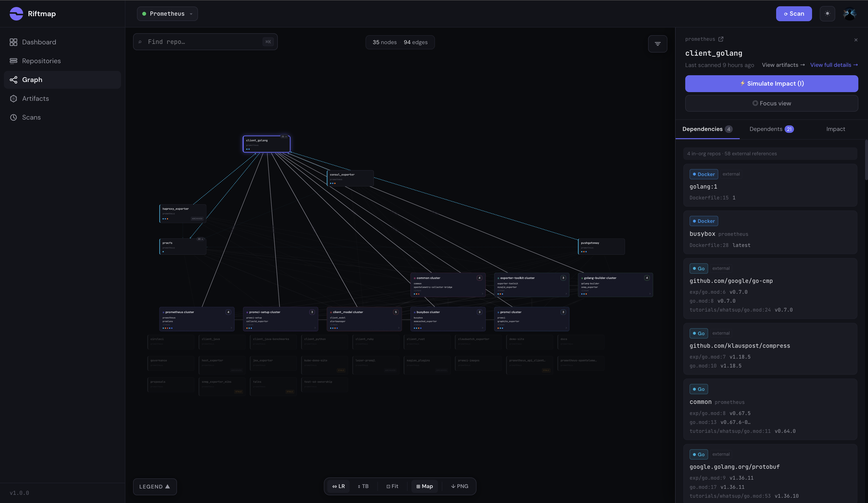The image size is (868, 503).
Task: Select the procfs graph node
Action: (x=183, y=246)
